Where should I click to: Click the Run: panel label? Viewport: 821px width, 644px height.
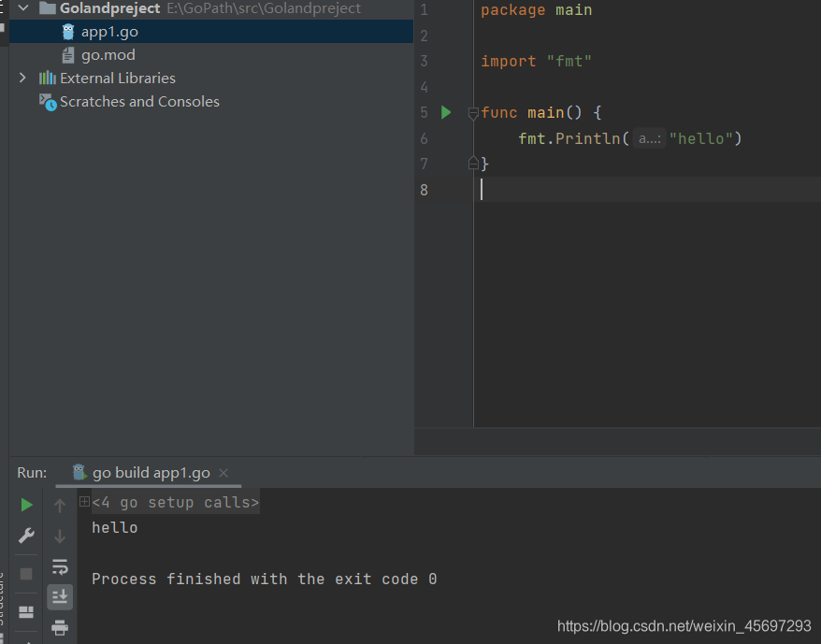point(32,473)
